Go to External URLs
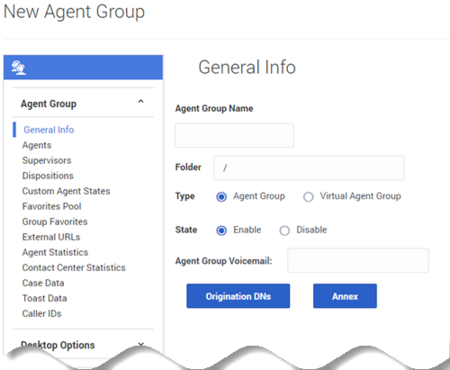 pyautogui.click(x=51, y=237)
